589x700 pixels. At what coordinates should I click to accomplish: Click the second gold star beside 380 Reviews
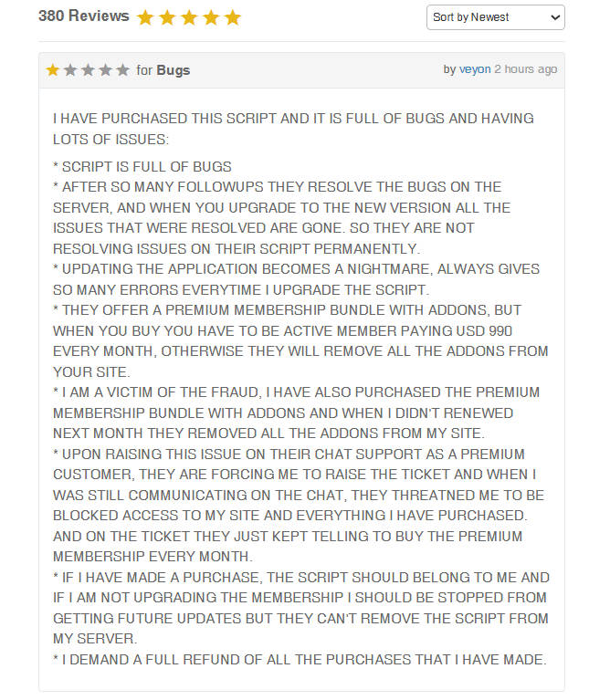(x=167, y=17)
